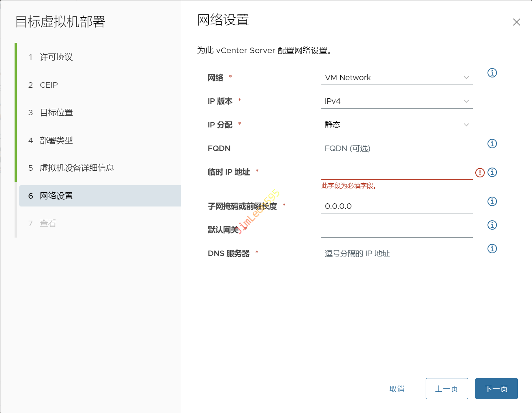
Task: Expand the IPv4 IP version dropdown
Action: click(x=397, y=101)
